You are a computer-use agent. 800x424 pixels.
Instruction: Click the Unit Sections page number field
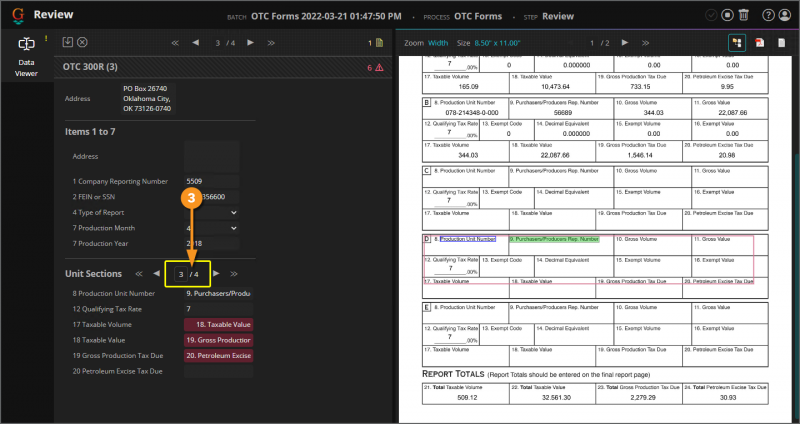coord(180,273)
